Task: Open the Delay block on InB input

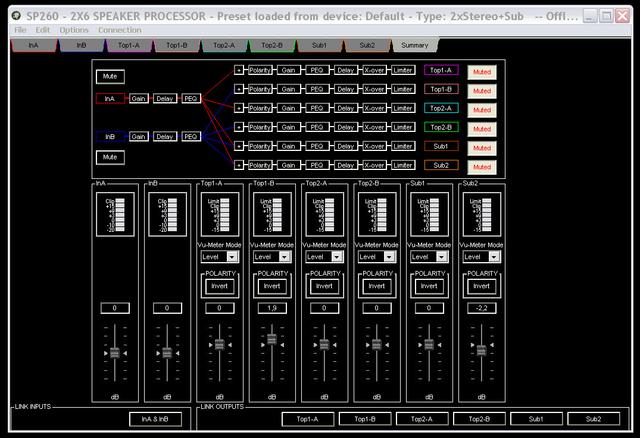Action: (165, 136)
